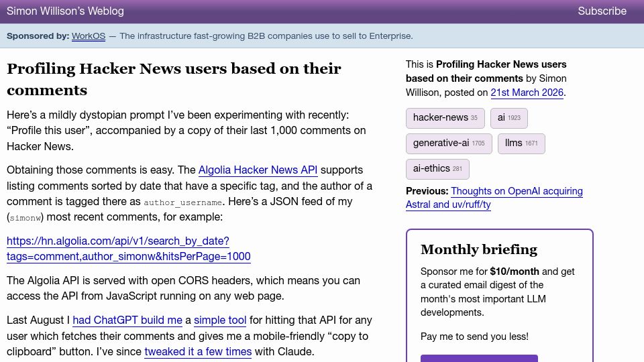
Task: Open Simon Willison's Weblog home link
Action: 65,11
